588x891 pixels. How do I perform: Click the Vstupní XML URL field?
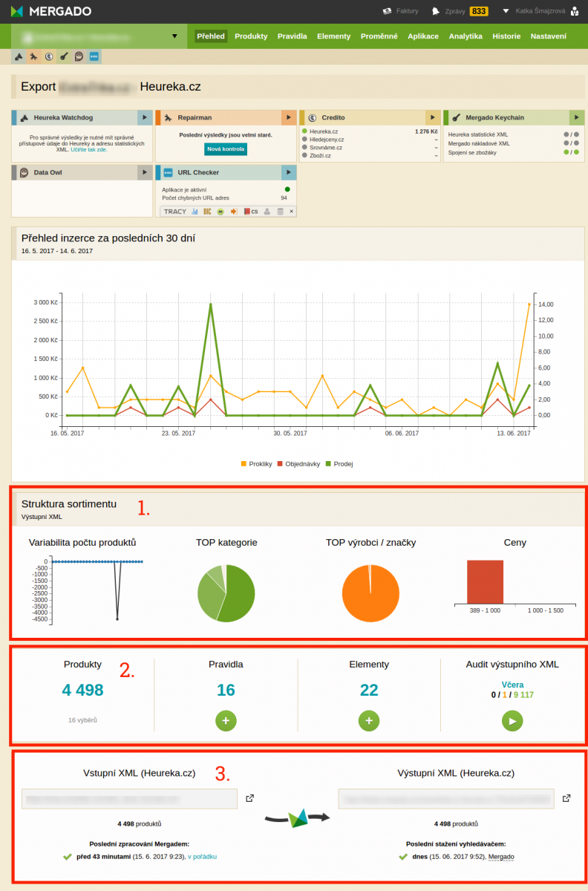point(129,799)
